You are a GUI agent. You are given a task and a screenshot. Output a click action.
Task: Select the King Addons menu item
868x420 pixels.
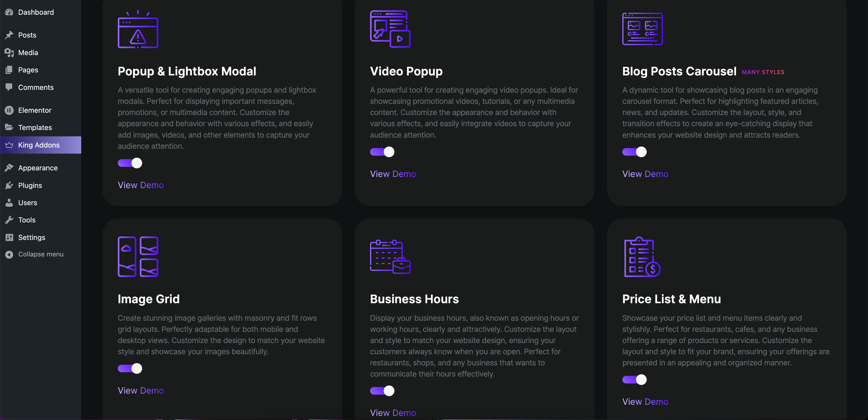[40, 145]
